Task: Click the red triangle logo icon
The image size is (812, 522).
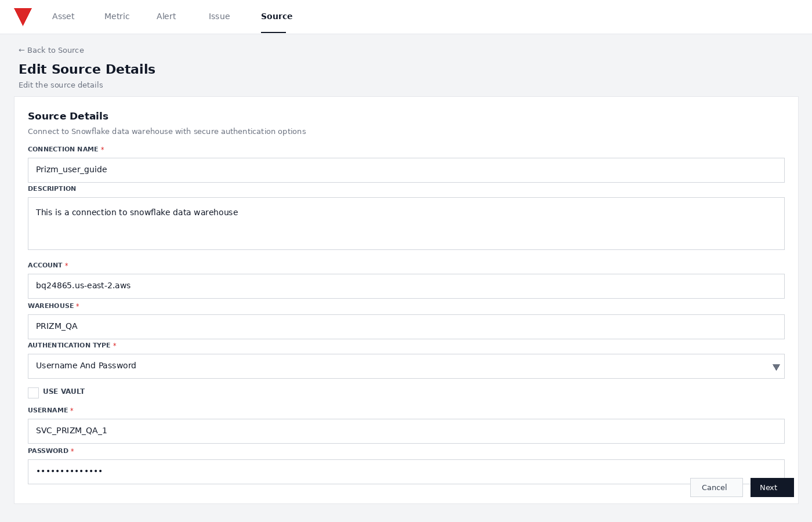Action: coord(23,17)
